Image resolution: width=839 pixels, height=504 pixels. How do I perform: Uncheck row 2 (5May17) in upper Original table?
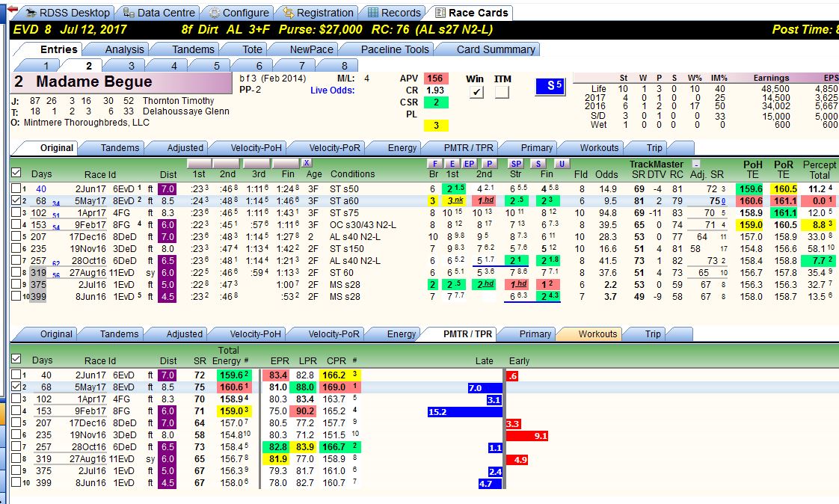16,200
